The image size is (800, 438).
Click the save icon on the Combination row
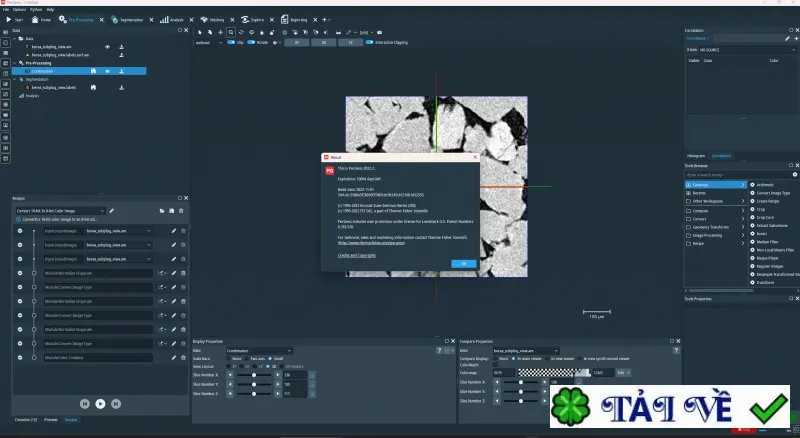click(x=93, y=71)
